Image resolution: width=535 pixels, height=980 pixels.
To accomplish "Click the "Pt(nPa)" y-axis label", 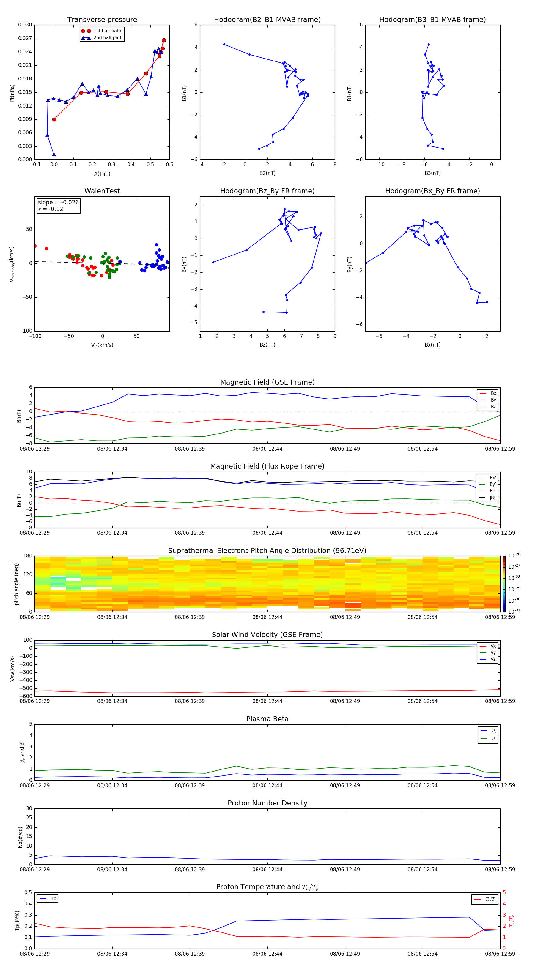I will (x=12, y=93).
